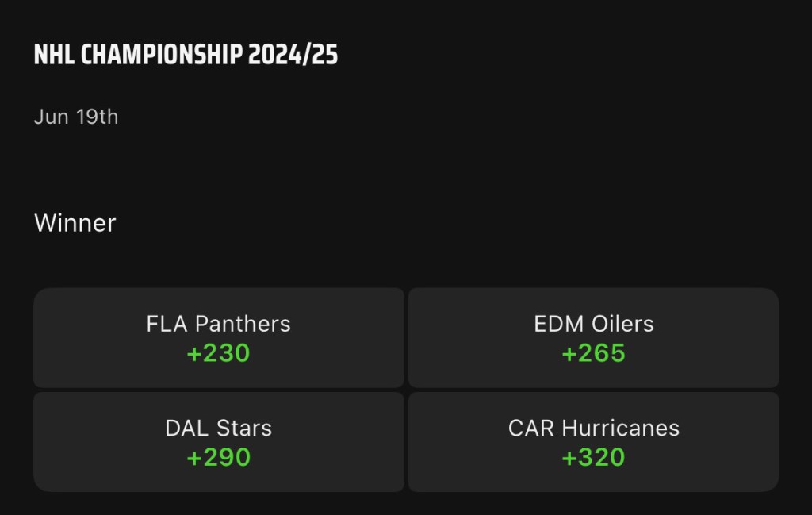Click the +290 odds value
The height and width of the screenshot is (515, 812).
[x=218, y=457]
